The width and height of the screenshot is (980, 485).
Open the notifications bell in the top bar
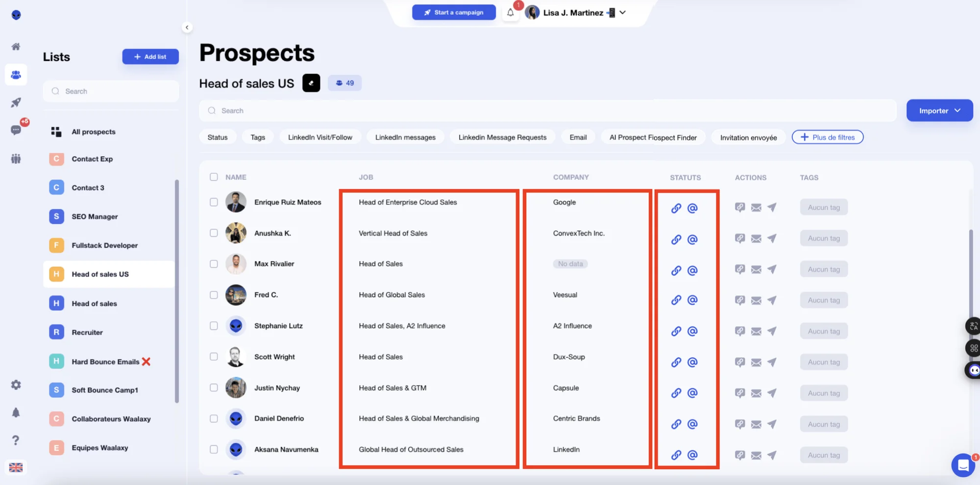510,13
